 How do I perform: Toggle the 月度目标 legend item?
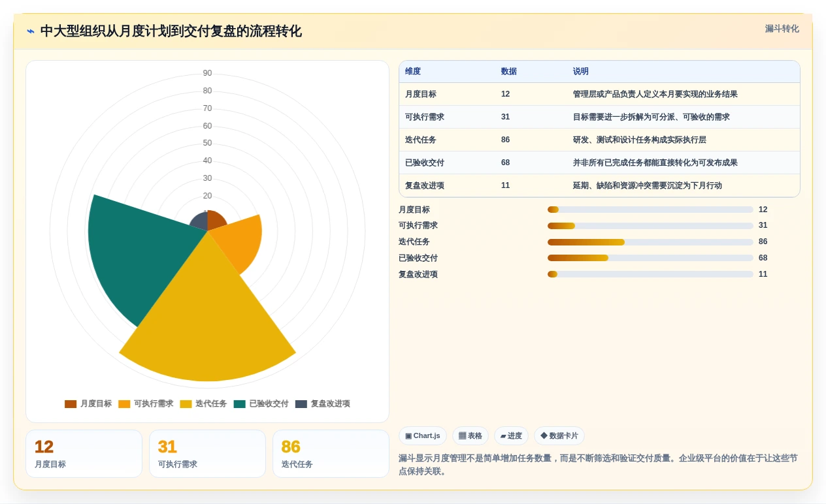tap(88, 404)
